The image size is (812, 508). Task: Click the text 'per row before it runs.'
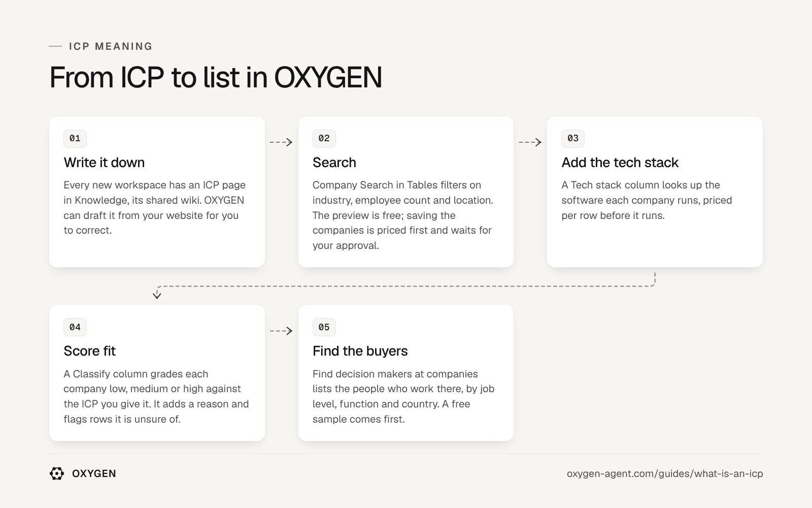pyautogui.click(x=613, y=215)
